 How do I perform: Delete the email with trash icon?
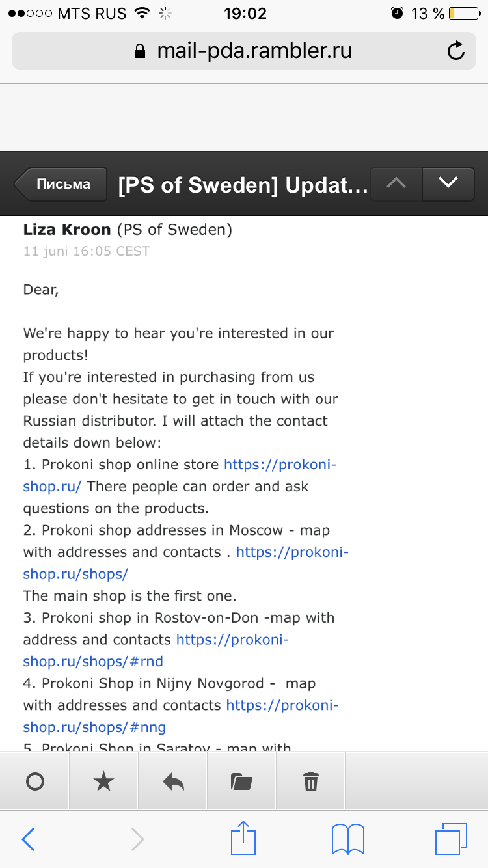tap(311, 781)
